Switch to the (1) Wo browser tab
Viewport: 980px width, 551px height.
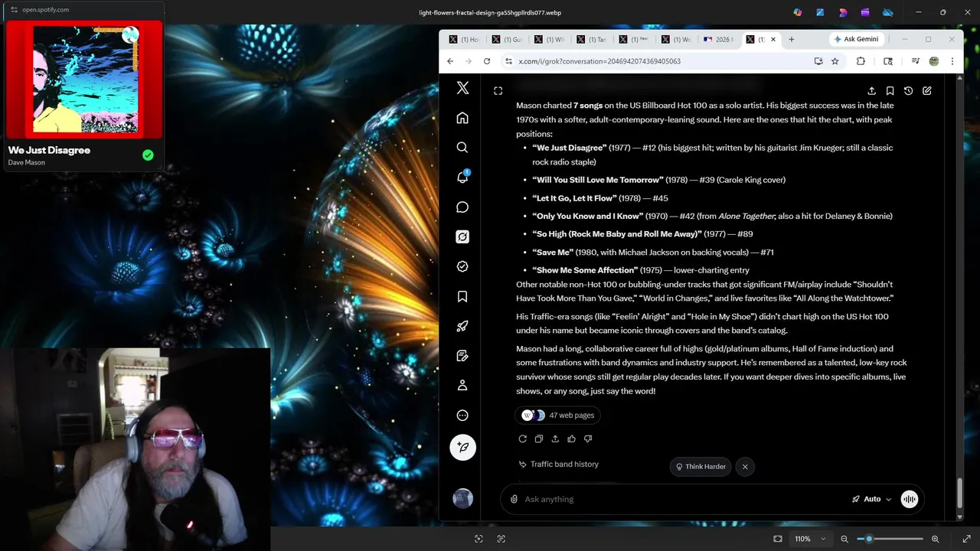click(x=675, y=39)
